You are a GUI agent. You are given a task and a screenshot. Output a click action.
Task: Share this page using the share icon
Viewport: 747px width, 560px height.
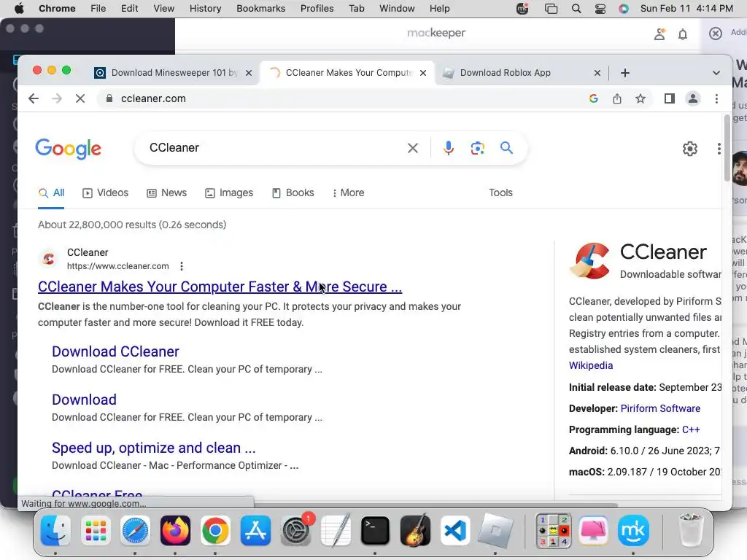point(617,98)
